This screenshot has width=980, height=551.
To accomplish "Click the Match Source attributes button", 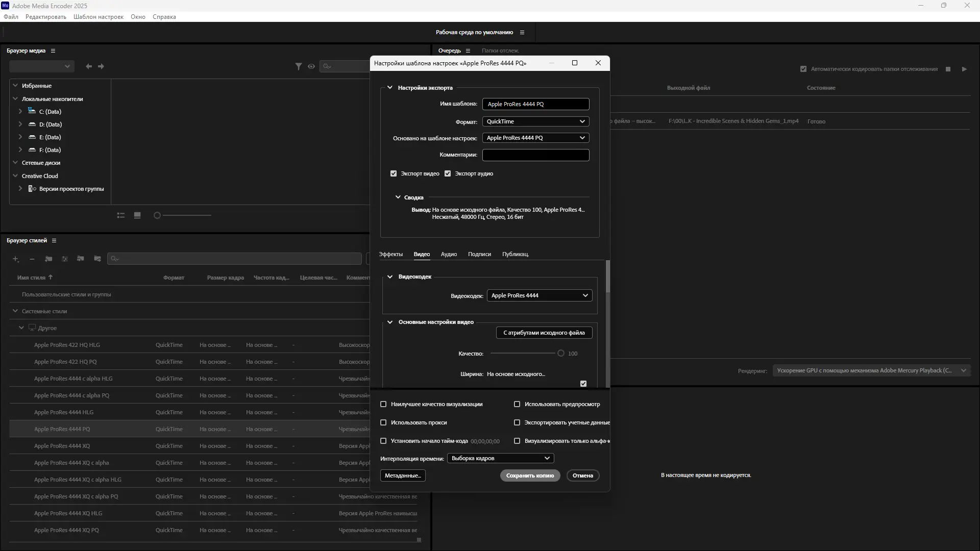I will pos(544,333).
